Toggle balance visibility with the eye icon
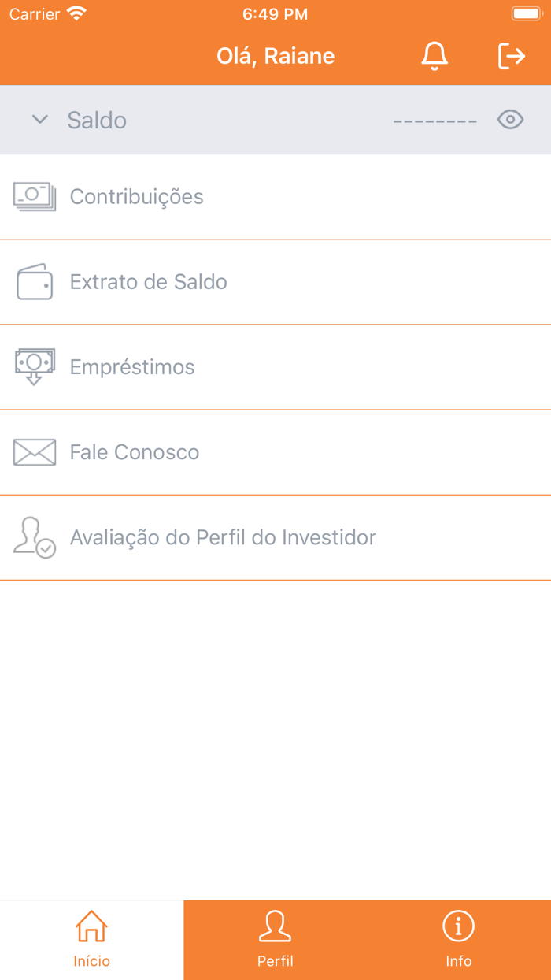Viewport: 551px width, 980px height. coord(510,120)
